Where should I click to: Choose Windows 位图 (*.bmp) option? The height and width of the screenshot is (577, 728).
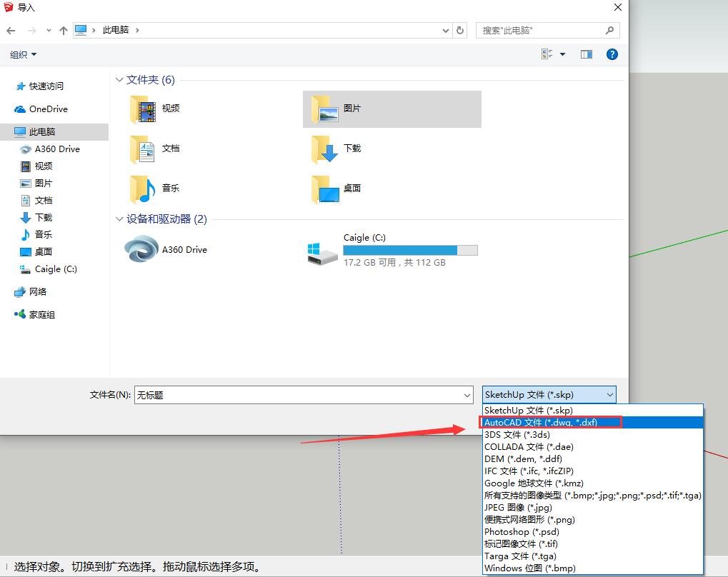click(593, 568)
